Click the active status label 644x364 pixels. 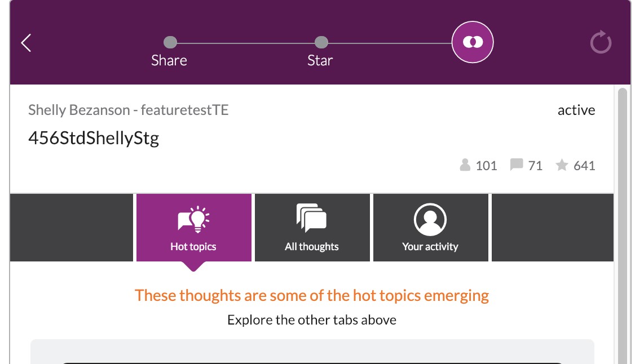click(x=576, y=110)
